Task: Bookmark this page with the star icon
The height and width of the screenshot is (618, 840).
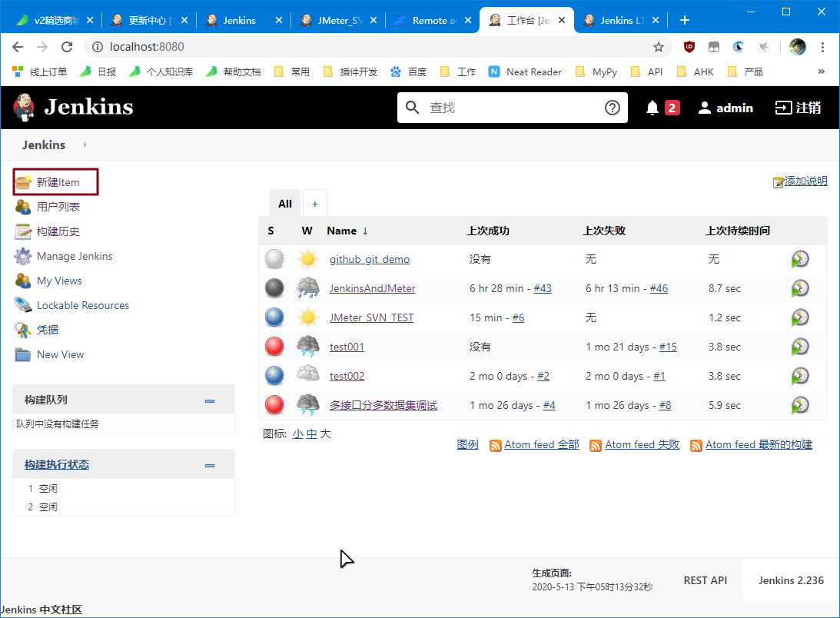Action: click(659, 47)
